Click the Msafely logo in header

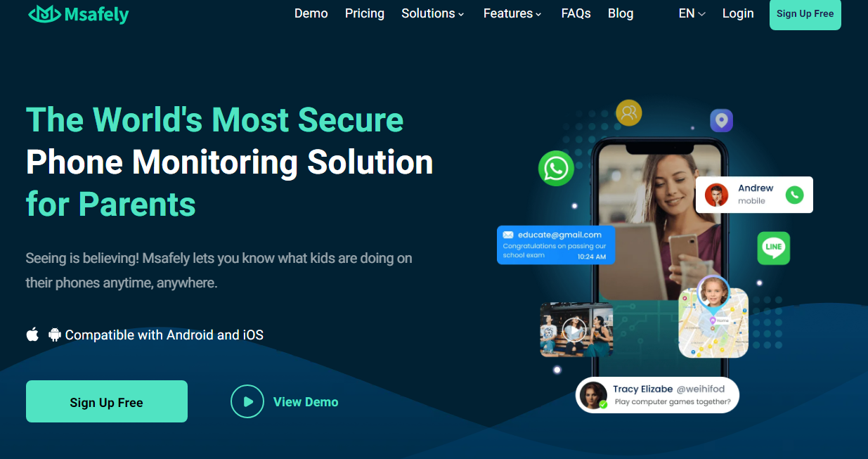78,13
